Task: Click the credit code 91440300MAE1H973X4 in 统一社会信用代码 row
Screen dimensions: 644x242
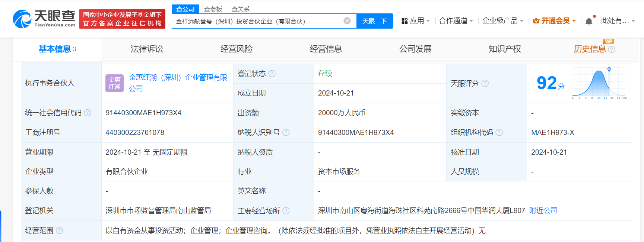Action: click(143, 113)
